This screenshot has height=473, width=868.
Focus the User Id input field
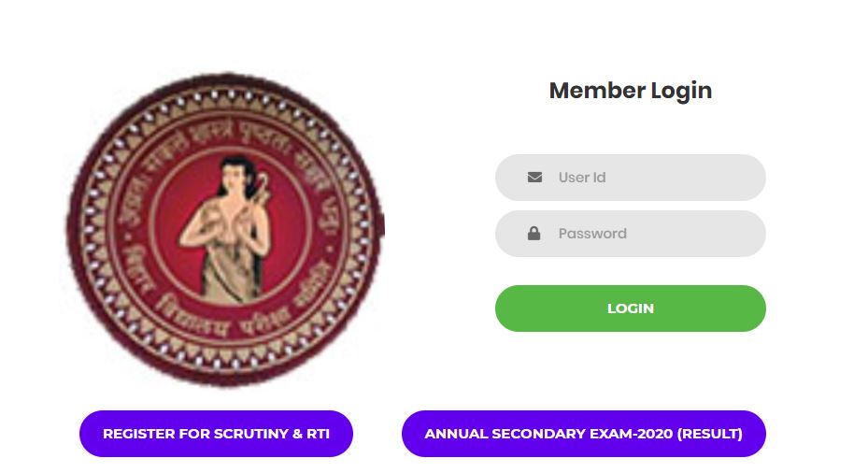click(654, 178)
